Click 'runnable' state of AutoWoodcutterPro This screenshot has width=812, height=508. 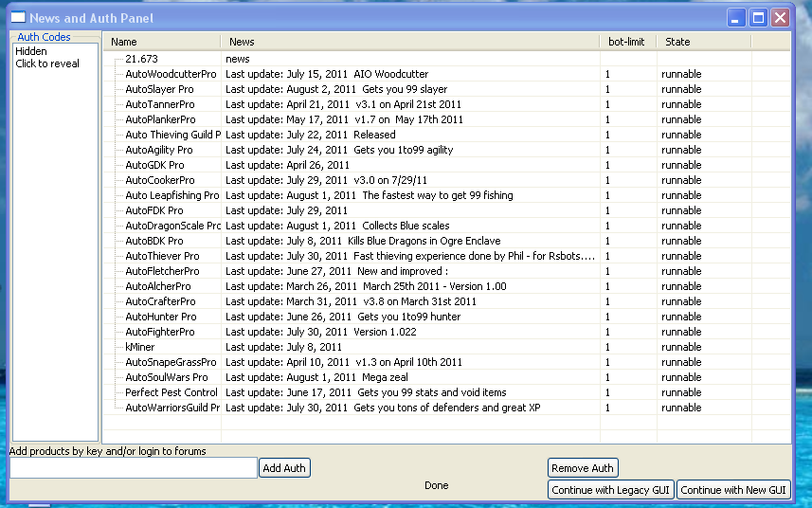681,74
